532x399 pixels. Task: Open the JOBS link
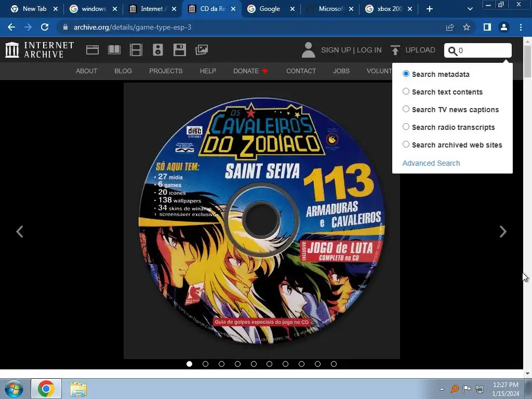point(341,71)
